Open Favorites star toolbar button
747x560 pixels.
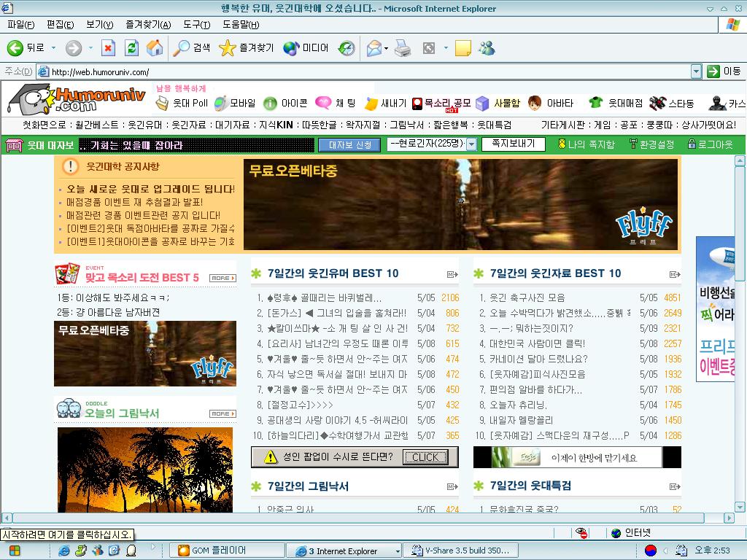pyautogui.click(x=246, y=47)
